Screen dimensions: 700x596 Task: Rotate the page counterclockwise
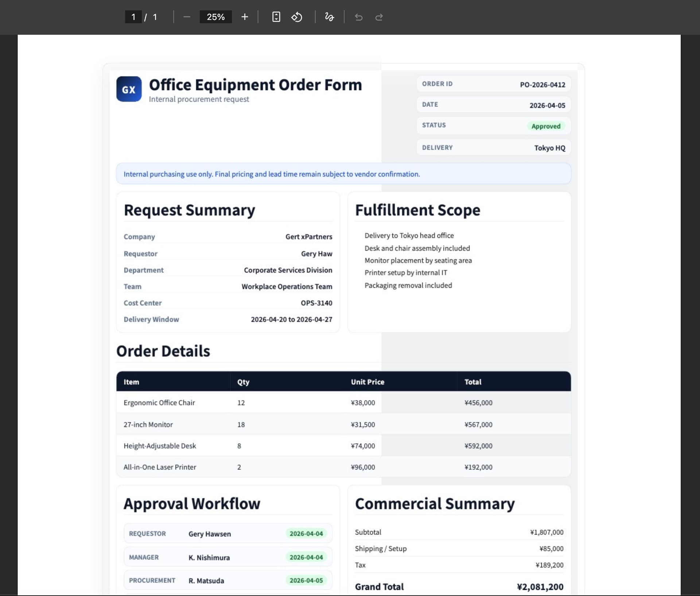(296, 17)
